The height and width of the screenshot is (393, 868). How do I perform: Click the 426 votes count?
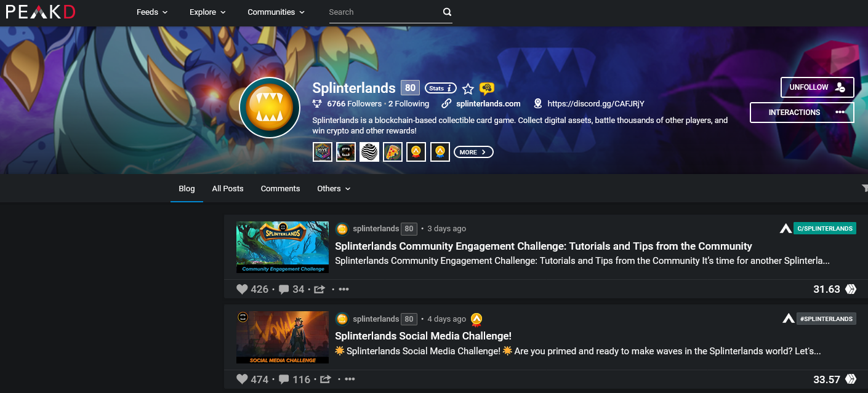[260, 289]
